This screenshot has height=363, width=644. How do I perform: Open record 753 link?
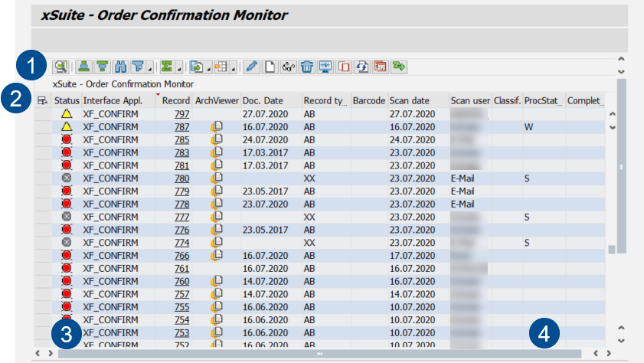click(182, 332)
